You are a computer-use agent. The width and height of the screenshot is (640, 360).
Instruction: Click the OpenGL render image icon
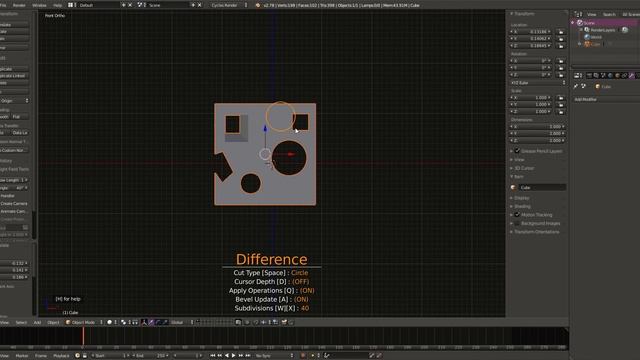pyautogui.click(x=284, y=322)
